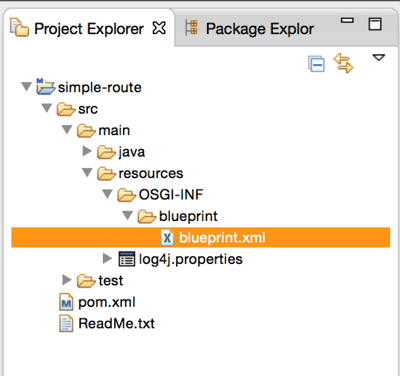Click the src folder icon
The height and width of the screenshot is (376, 400).
(66, 109)
